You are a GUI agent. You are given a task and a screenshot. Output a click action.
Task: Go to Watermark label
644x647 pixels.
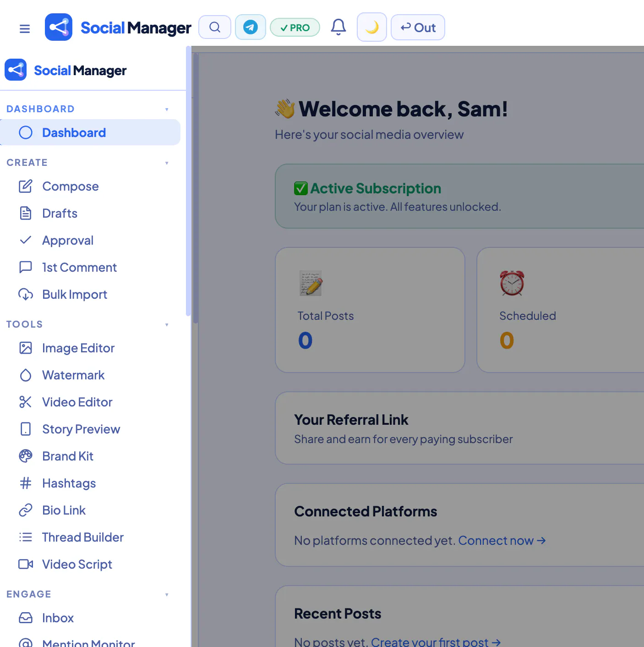click(73, 375)
